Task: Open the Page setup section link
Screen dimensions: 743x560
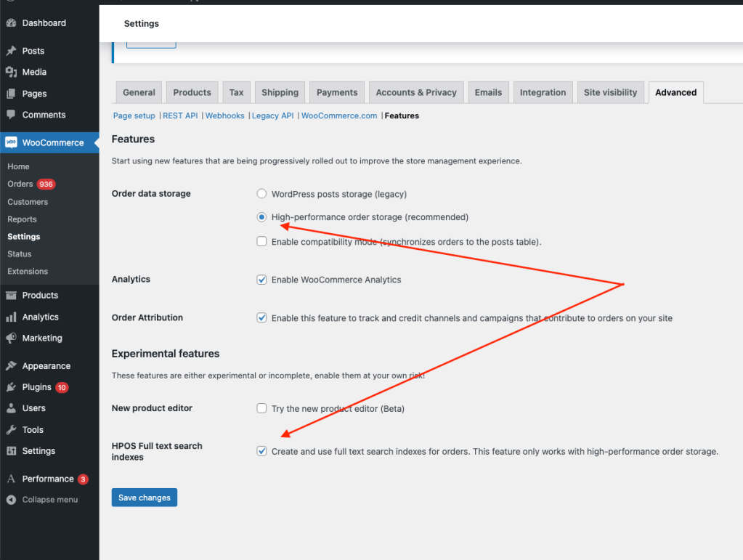Action: (x=134, y=115)
